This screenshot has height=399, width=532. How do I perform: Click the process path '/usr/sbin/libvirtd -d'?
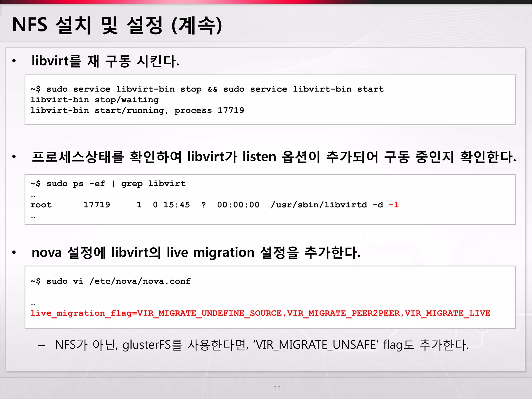pyautogui.click(x=327, y=205)
